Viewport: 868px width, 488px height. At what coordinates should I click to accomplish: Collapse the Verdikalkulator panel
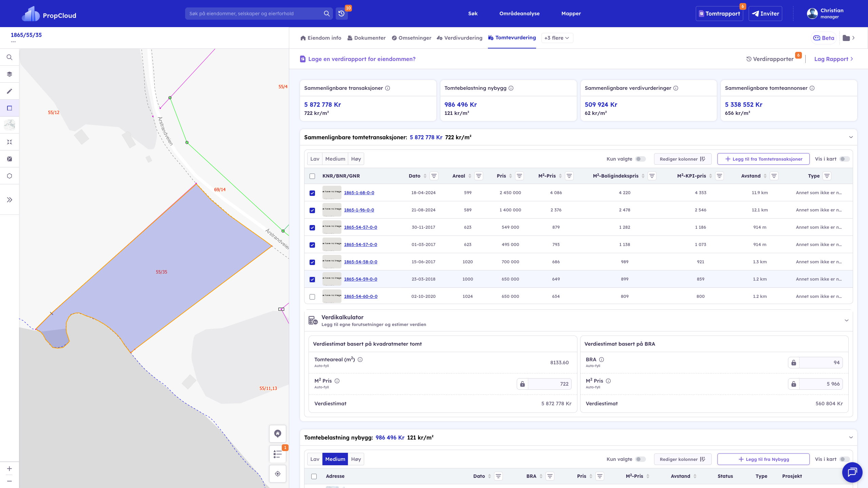[846, 320]
